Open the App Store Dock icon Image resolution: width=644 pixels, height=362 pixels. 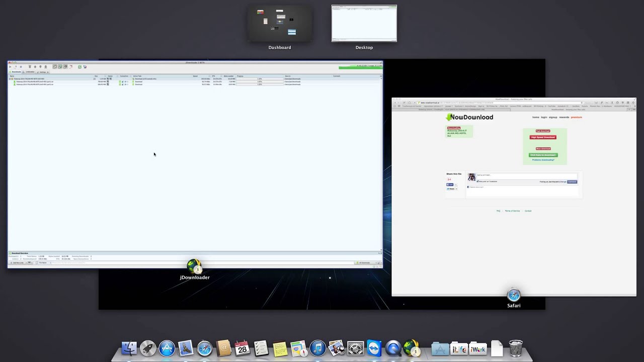[167, 348]
